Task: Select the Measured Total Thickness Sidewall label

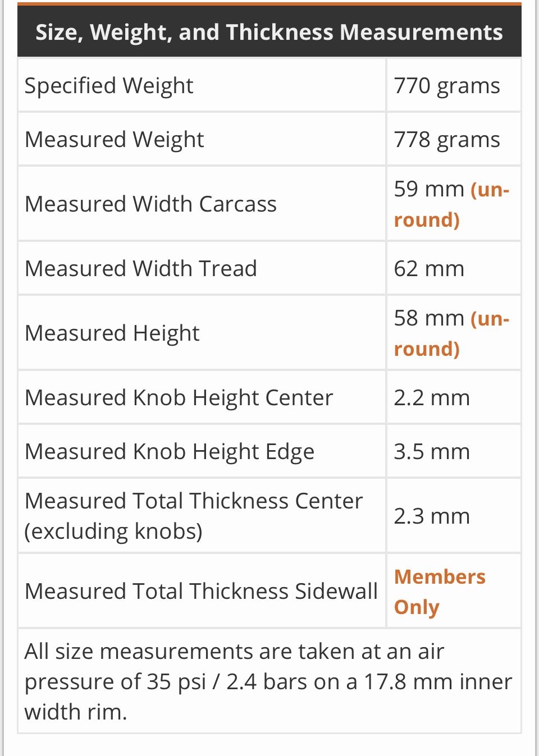Action: coord(201,592)
